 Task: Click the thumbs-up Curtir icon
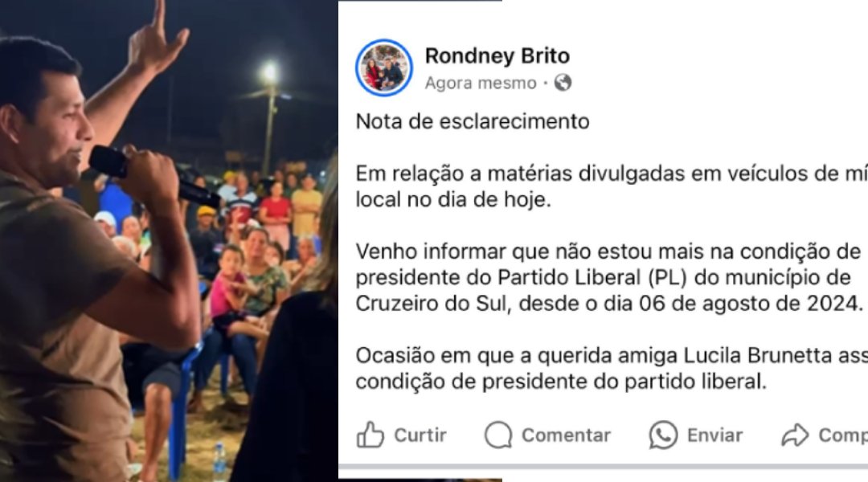pos(371,435)
